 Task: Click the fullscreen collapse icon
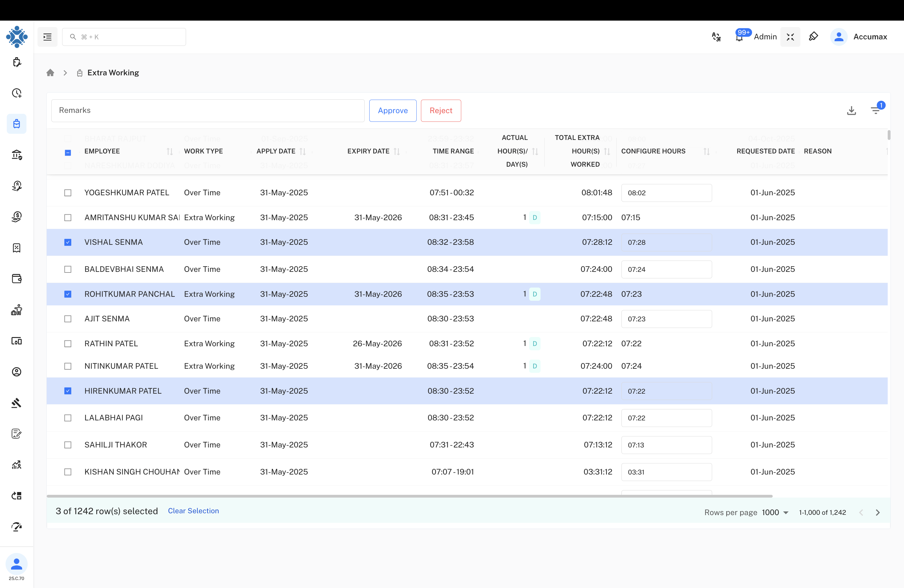[790, 37]
